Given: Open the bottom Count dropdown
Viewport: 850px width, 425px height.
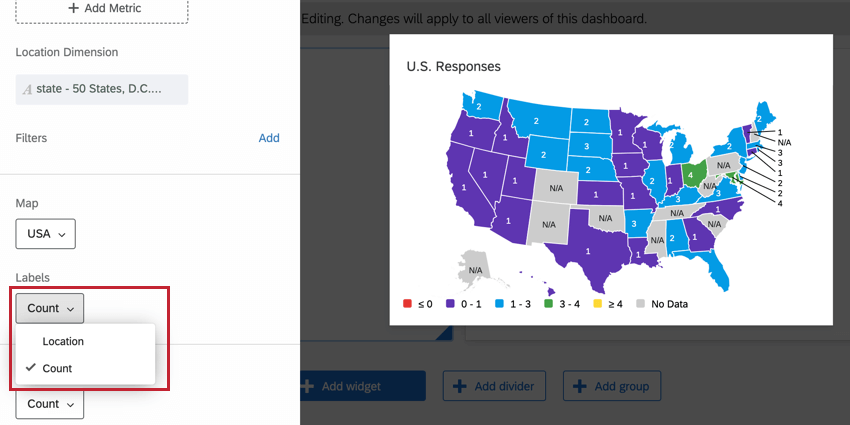Looking at the screenshot, I should point(50,404).
